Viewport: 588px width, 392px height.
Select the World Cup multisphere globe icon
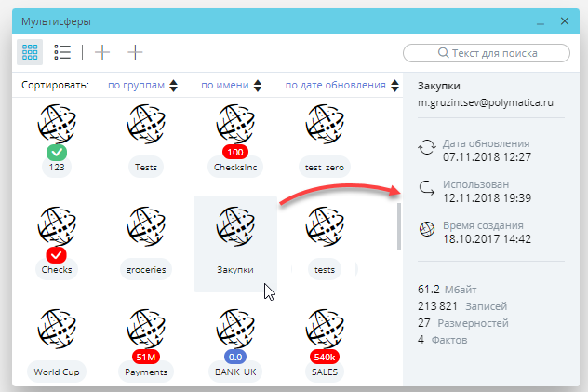click(x=57, y=329)
